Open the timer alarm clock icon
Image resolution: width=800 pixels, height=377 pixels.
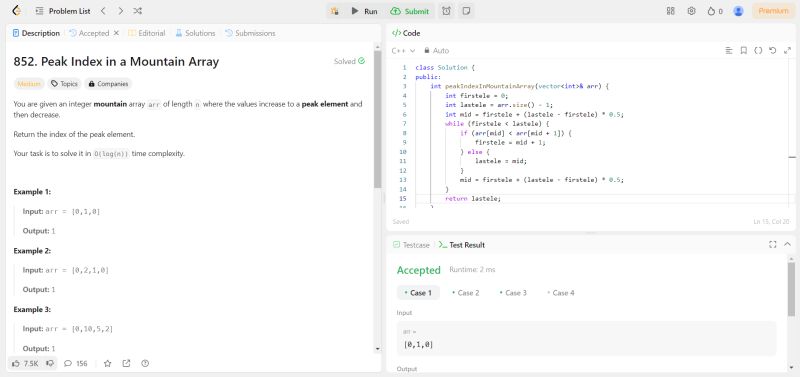point(446,11)
